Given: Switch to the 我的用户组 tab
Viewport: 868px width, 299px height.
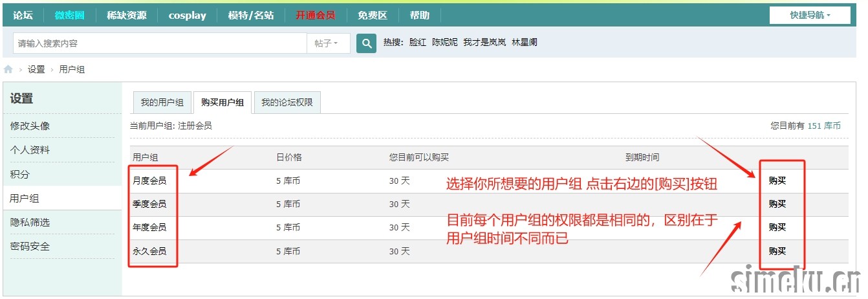Looking at the screenshot, I should pos(162,102).
